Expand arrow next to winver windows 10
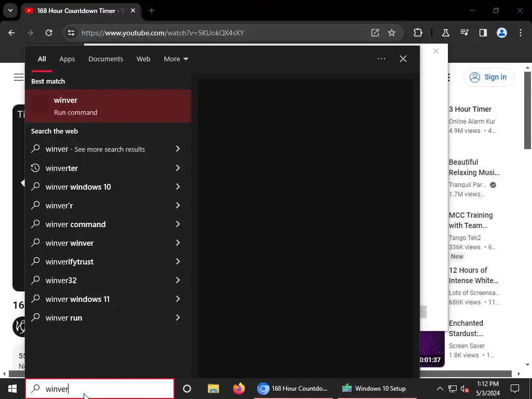532x399 pixels. pos(178,187)
